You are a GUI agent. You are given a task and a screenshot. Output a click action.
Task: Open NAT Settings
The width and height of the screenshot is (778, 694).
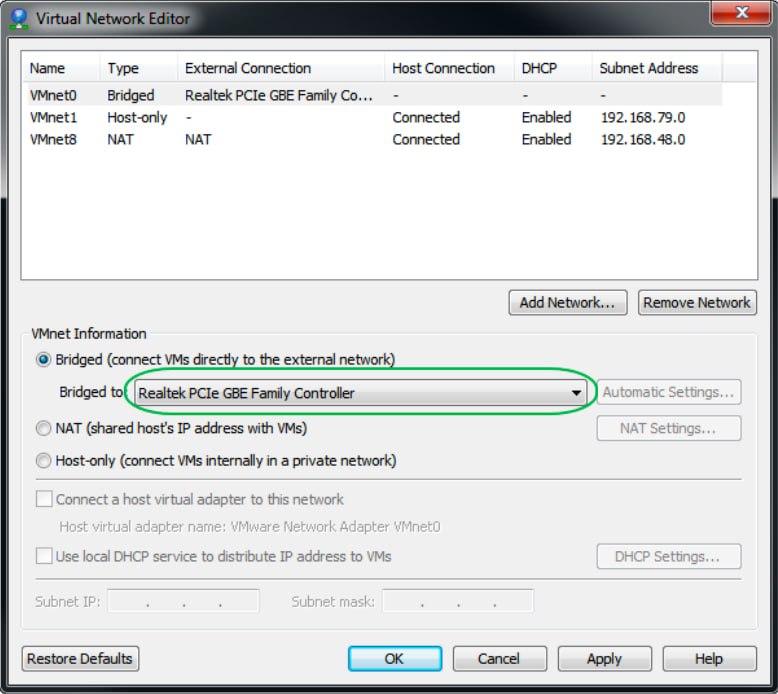[669, 429]
